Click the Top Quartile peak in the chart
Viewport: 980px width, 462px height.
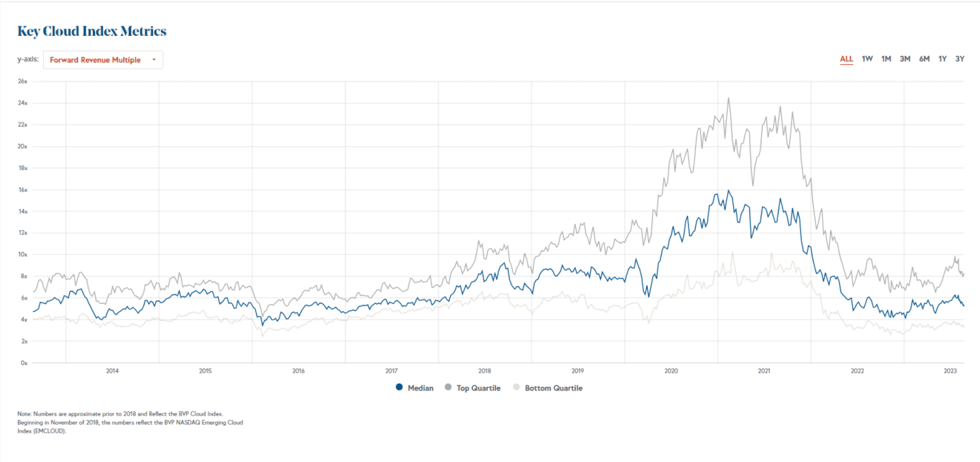click(729, 97)
